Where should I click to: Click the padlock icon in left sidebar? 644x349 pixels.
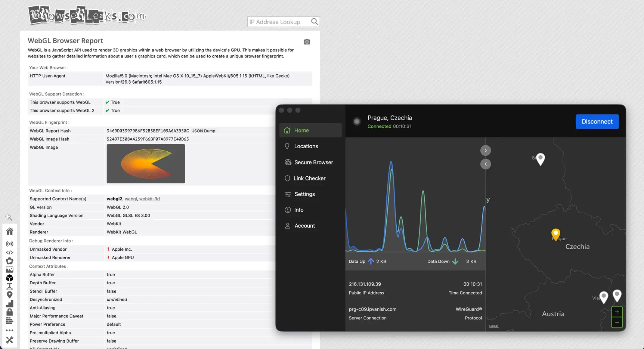(x=10, y=312)
